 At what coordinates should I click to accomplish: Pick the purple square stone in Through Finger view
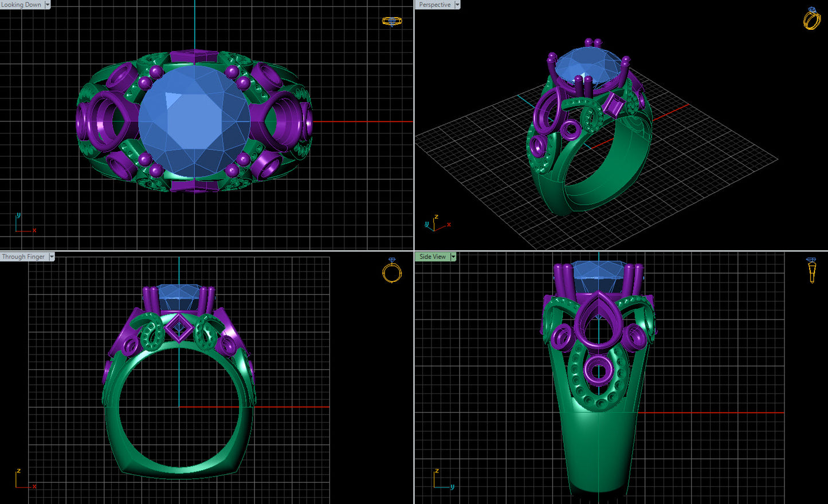coord(179,329)
